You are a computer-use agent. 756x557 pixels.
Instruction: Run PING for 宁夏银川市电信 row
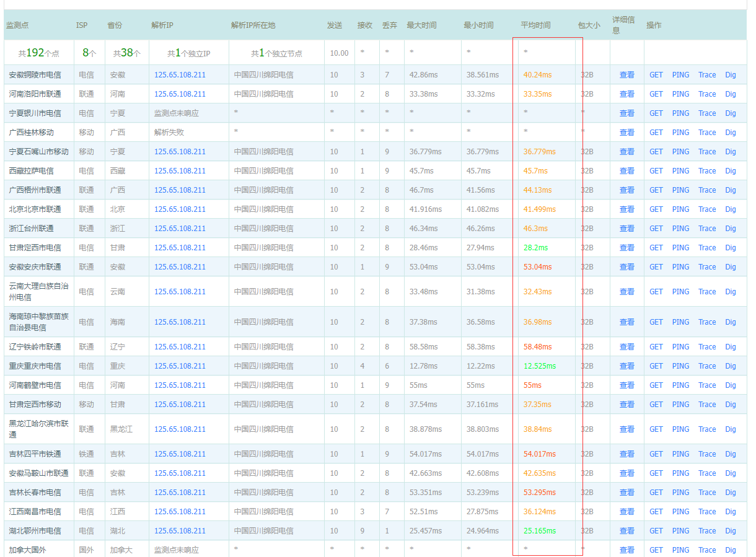pos(680,113)
